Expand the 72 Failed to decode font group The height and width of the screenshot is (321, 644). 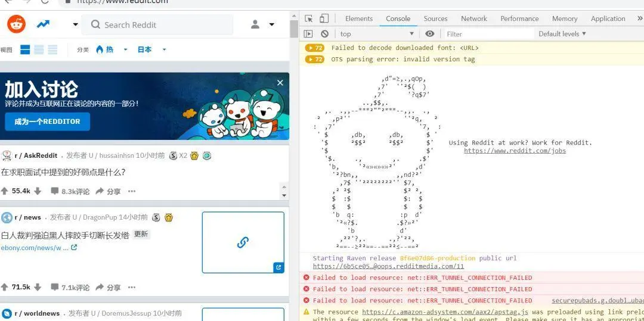(x=315, y=48)
